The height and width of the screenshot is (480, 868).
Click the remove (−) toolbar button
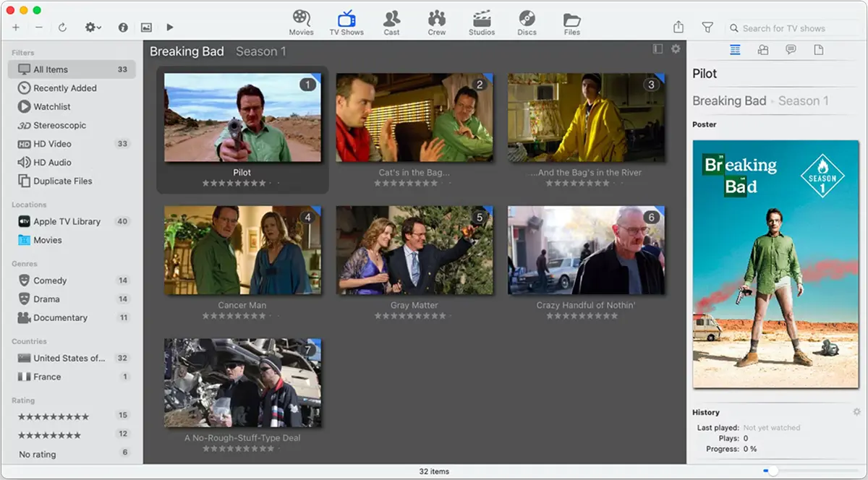(x=39, y=27)
